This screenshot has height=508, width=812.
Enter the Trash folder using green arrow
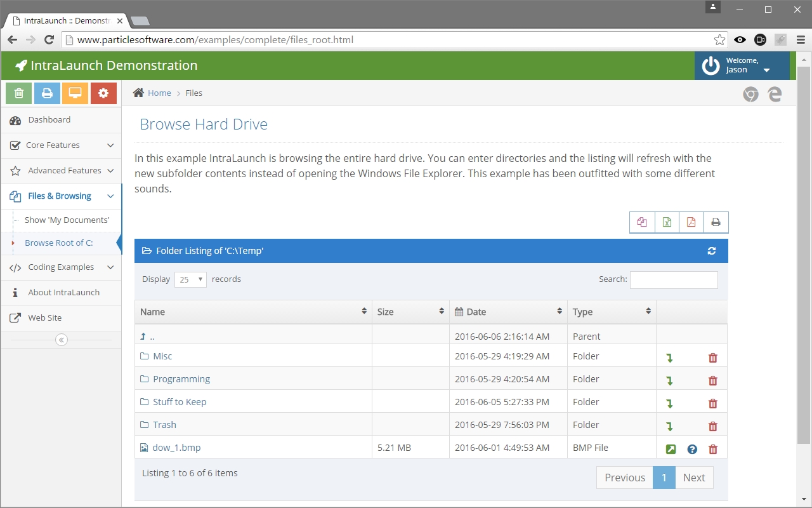[x=669, y=427]
